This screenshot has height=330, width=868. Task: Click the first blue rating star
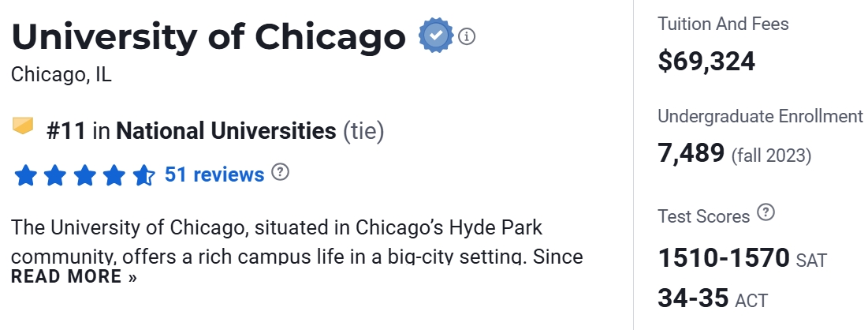pos(26,174)
